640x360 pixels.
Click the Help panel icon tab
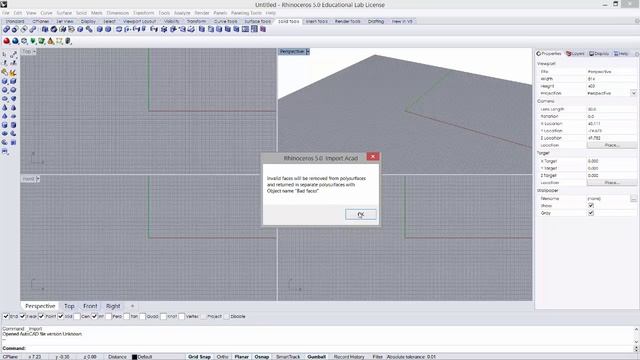tap(621, 54)
